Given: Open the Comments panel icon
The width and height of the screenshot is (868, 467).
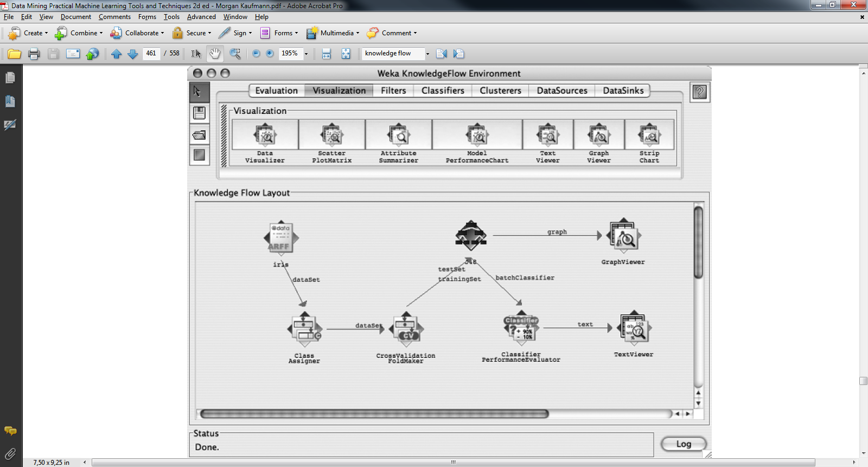Looking at the screenshot, I should coord(10,431).
